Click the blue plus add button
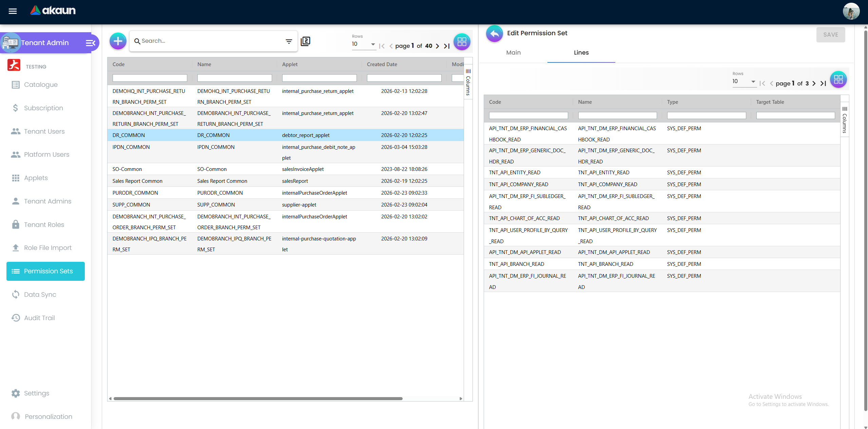 [x=118, y=41]
